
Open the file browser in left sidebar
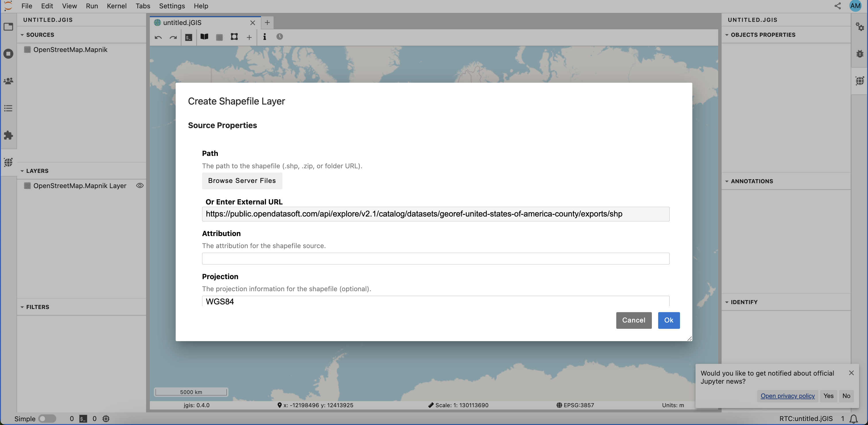coord(8,27)
